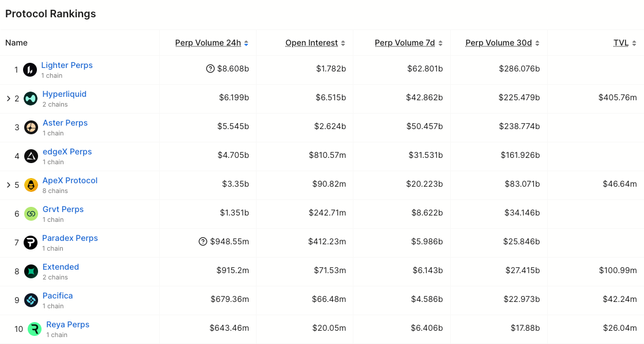This screenshot has width=644, height=344.
Task: Toggle sort on TVL column
Action: point(622,43)
